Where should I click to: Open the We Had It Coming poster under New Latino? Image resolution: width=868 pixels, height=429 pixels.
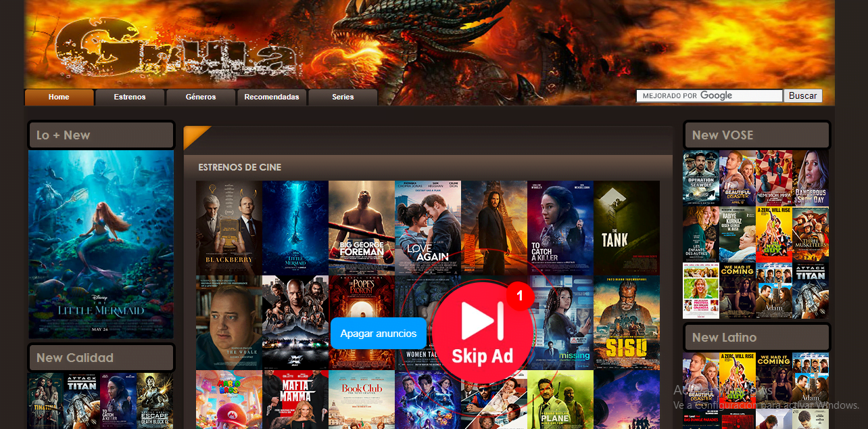[774, 380]
